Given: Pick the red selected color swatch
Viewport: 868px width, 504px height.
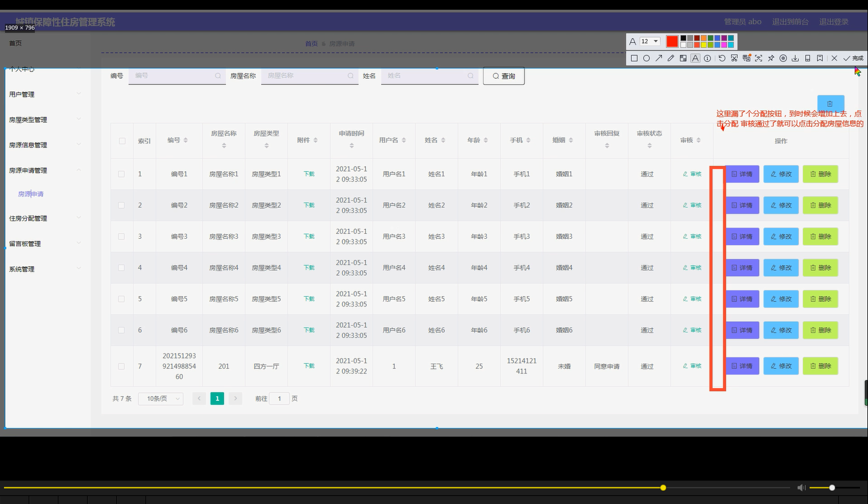Looking at the screenshot, I should (672, 41).
